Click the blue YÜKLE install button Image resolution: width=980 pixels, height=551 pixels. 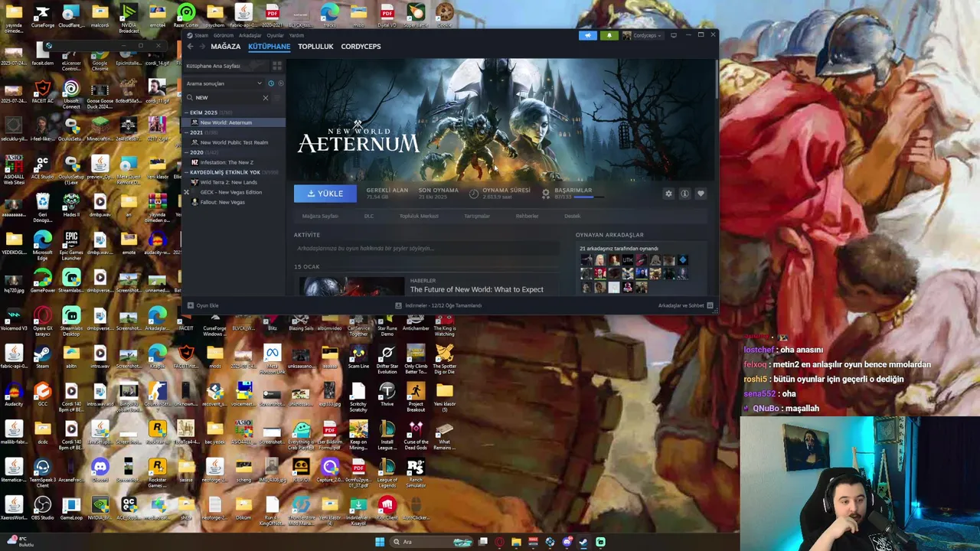(x=325, y=194)
